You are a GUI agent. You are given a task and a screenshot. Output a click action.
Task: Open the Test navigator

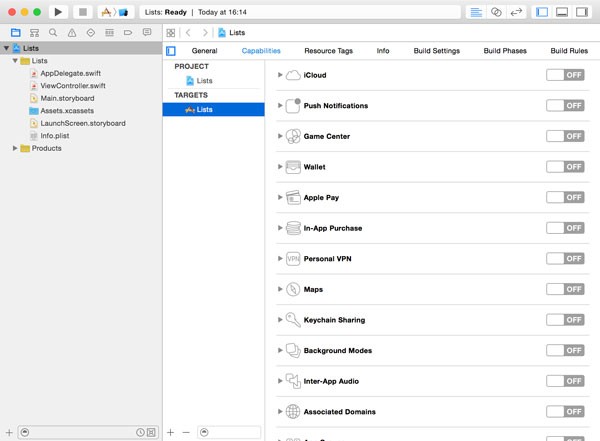click(91, 33)
